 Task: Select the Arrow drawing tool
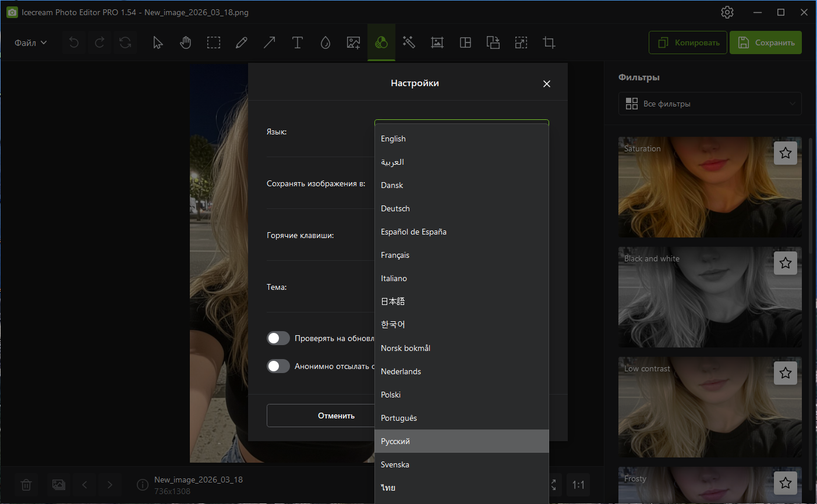[269, 42]
